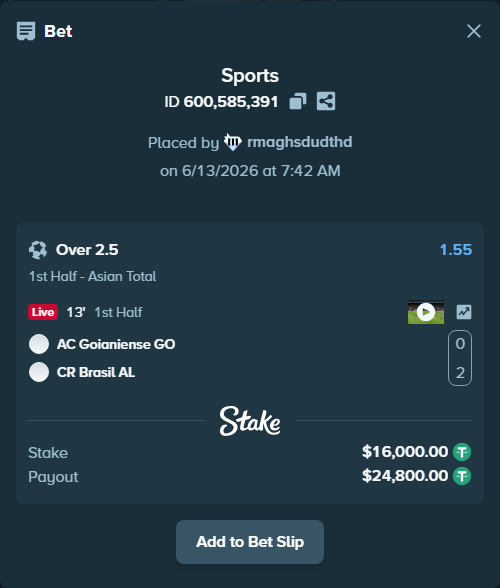Click the soccer ball sport icon

point(38,250)
